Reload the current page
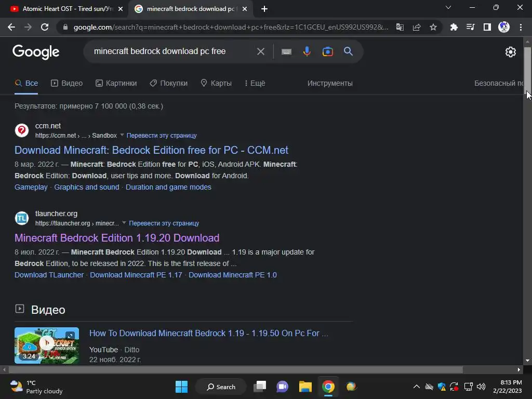The image size is (532, 399). point(45,27)
